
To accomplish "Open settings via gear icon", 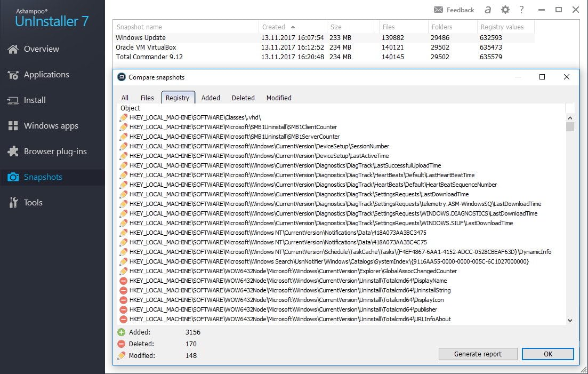I will tap(505, 10).
